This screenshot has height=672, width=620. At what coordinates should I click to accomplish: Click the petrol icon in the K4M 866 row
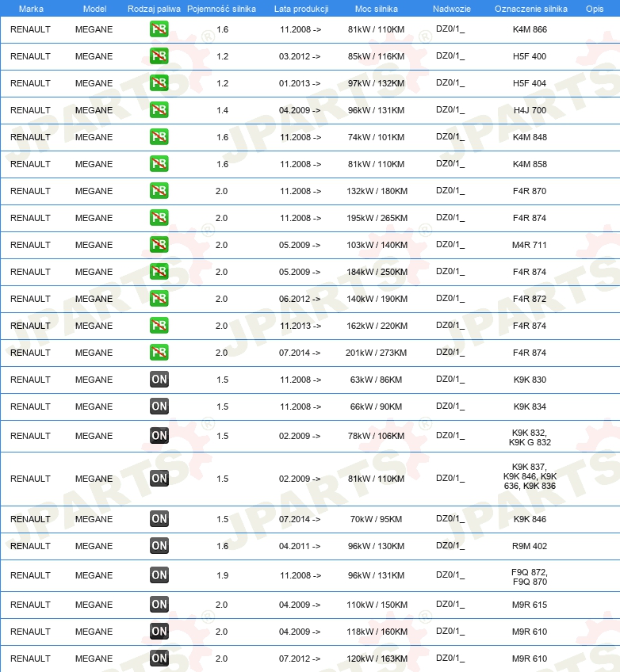[159, 29]
